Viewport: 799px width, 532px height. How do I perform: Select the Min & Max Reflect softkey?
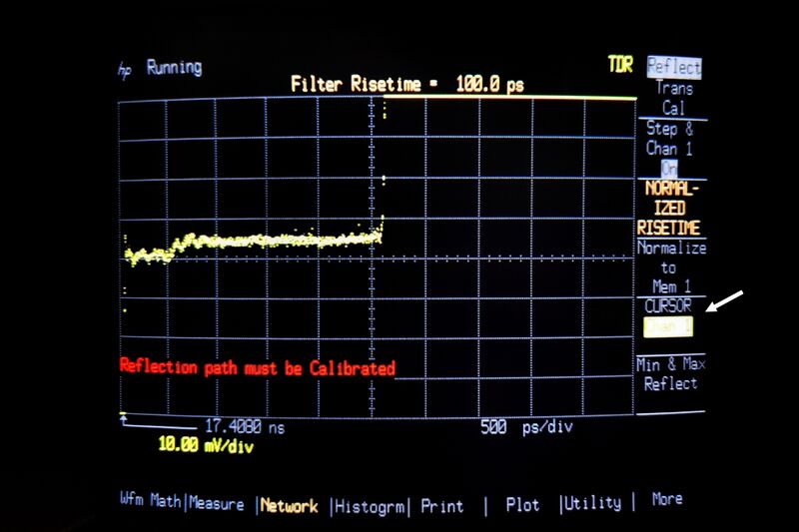tap(671, 374)
